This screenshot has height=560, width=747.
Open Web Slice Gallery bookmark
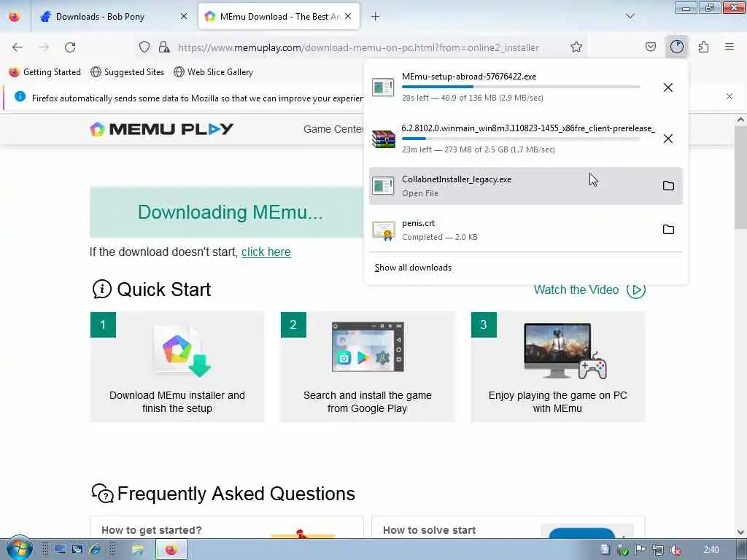click(214, 72)
